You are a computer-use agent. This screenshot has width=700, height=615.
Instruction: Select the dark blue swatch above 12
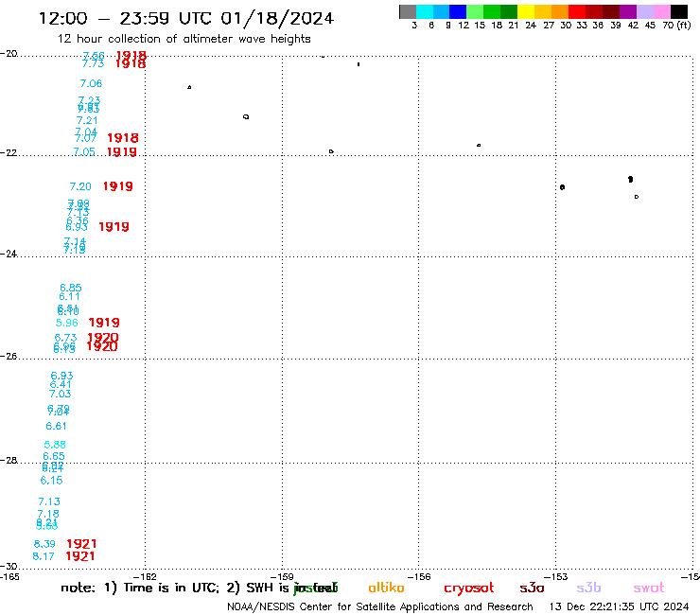(458, 11)
